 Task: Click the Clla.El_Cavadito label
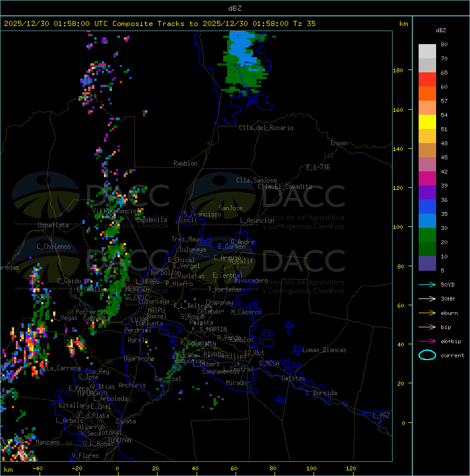285,187
